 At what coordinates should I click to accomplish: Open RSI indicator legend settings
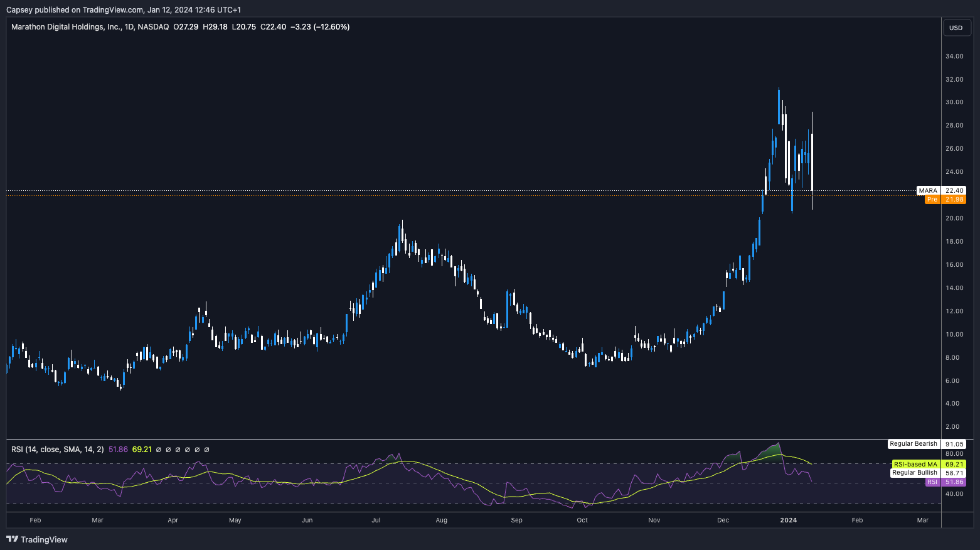(x=58, y=450)
